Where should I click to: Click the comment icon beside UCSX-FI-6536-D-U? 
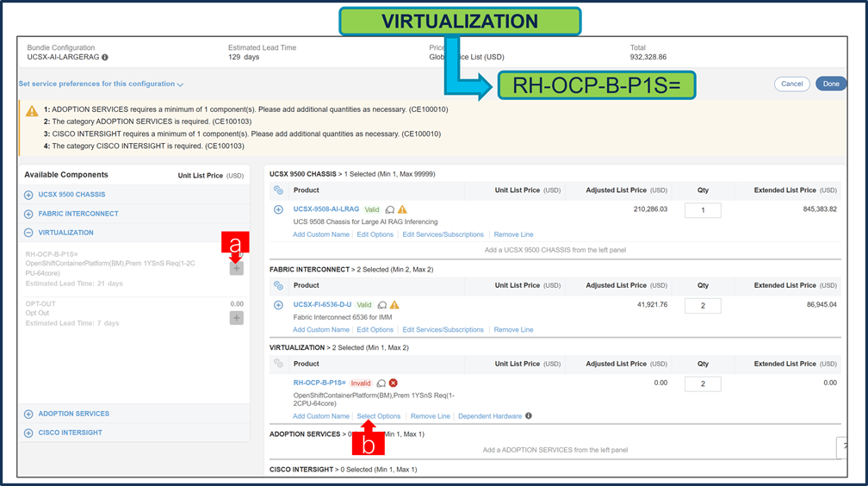click(382, 305)
